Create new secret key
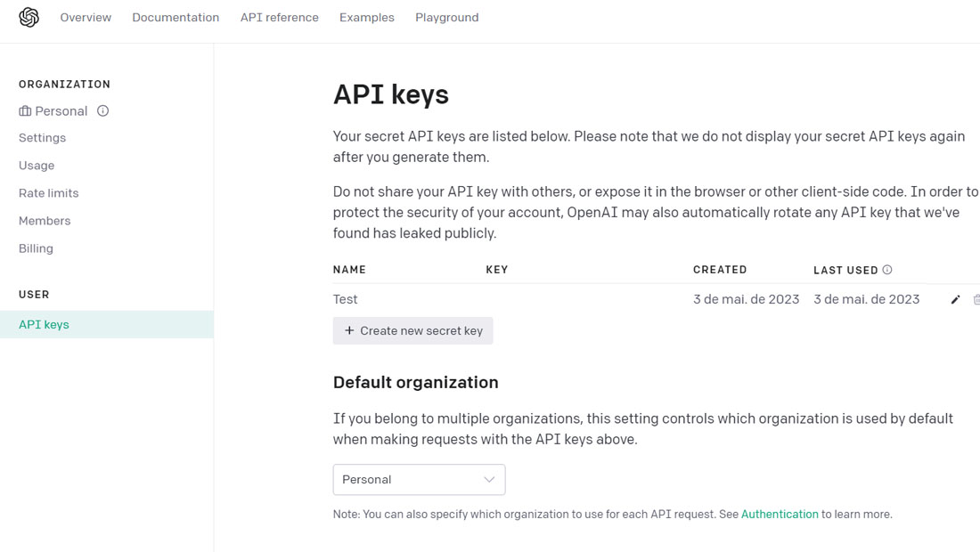Image resolution: width=980 pixels, height=552 pixels. coord(412,331)
